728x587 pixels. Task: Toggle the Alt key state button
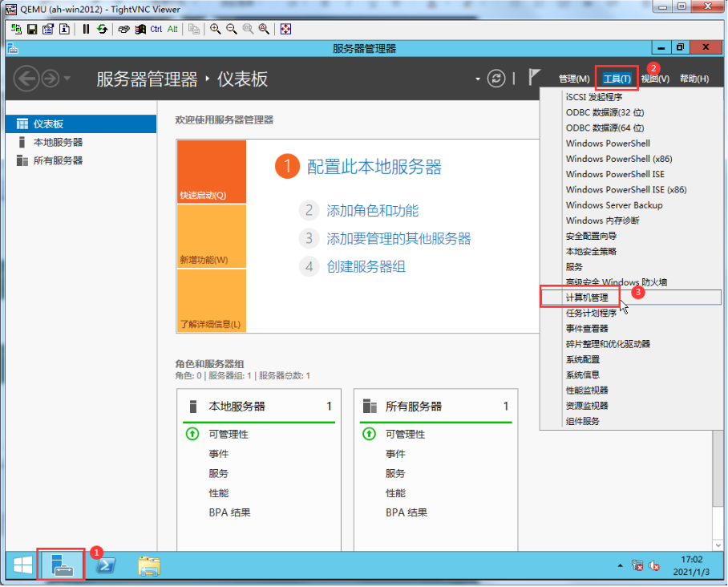click(x=172, y=29)
